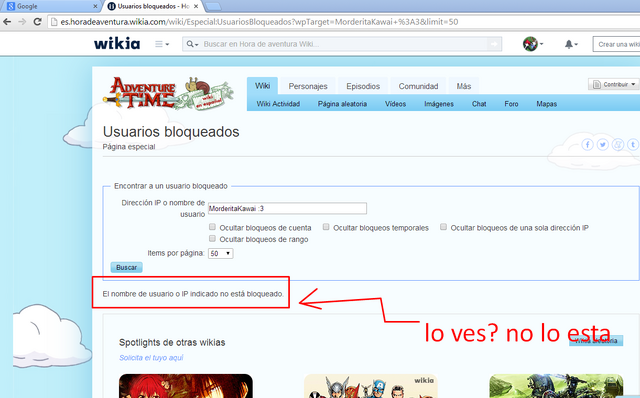Screen dimensions: 640x398
Task: Click the Wikia aleatoria button
Action: click(x=596, y=340)
